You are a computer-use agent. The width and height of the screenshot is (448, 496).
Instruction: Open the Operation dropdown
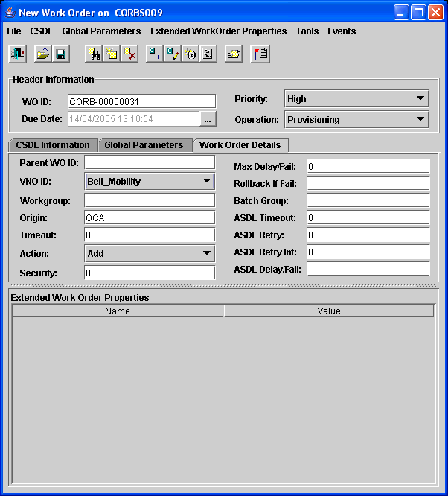point(356,120)
